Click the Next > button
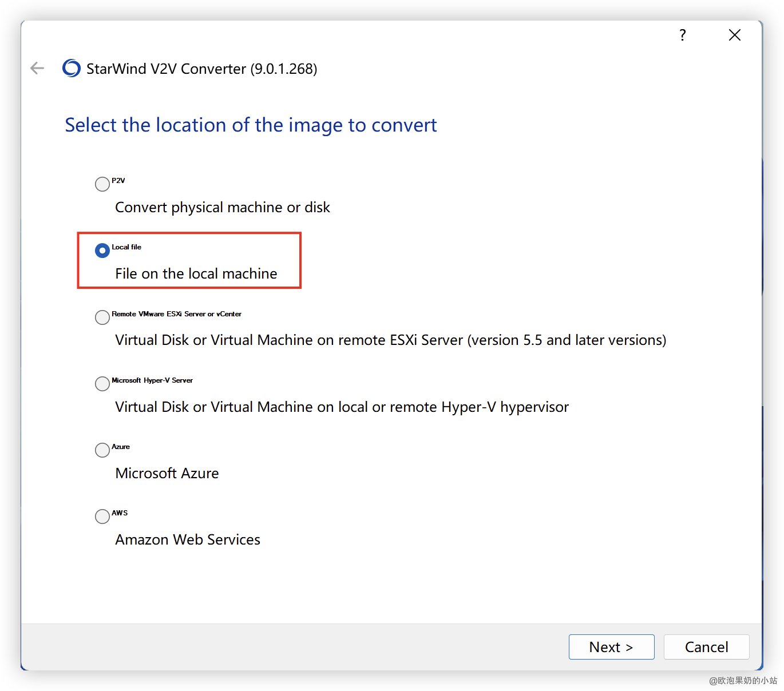The height and width of the screenshot is (691, 784). [611, 647]
